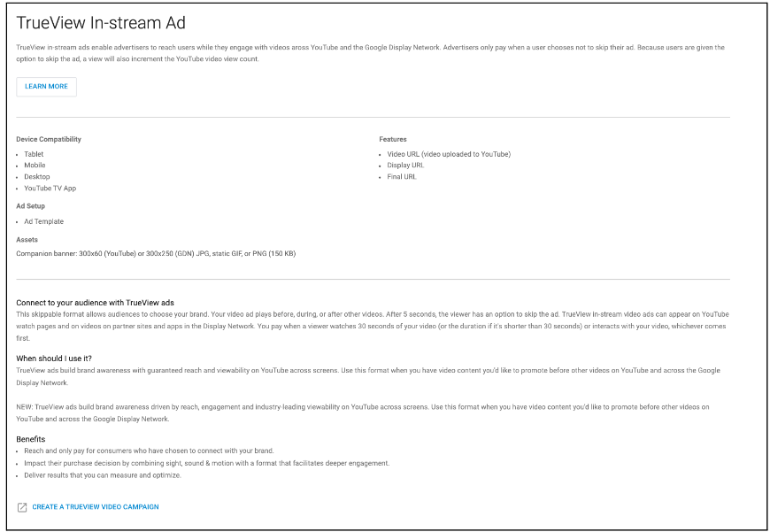
Task: Click the Assets heading
Action: point(27,240)
